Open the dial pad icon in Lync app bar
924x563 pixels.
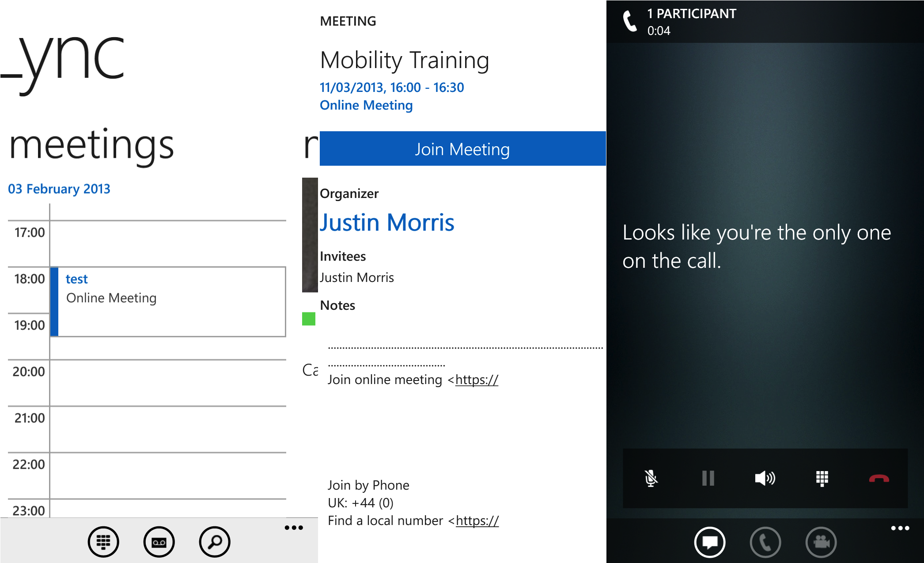103,542
